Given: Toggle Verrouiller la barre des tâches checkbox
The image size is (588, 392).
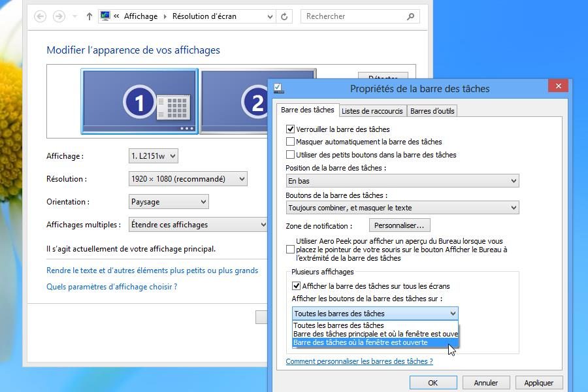Looking at the screenshot, I should tap(291, 129).
